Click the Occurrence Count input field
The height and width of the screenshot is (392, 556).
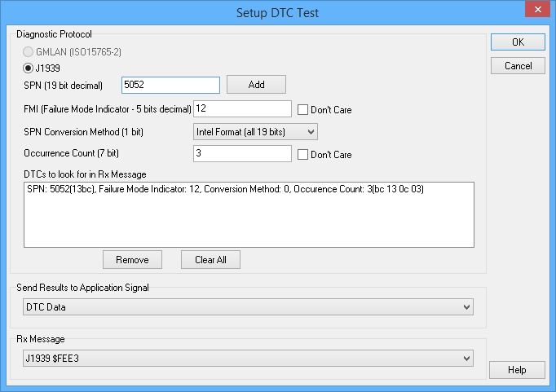tap(242, 153)
